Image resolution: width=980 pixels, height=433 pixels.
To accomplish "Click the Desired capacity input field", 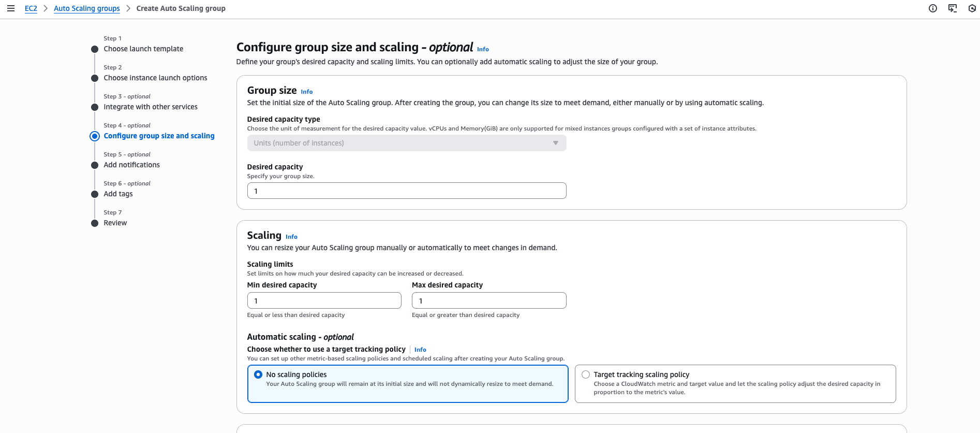I will (407, 191).
